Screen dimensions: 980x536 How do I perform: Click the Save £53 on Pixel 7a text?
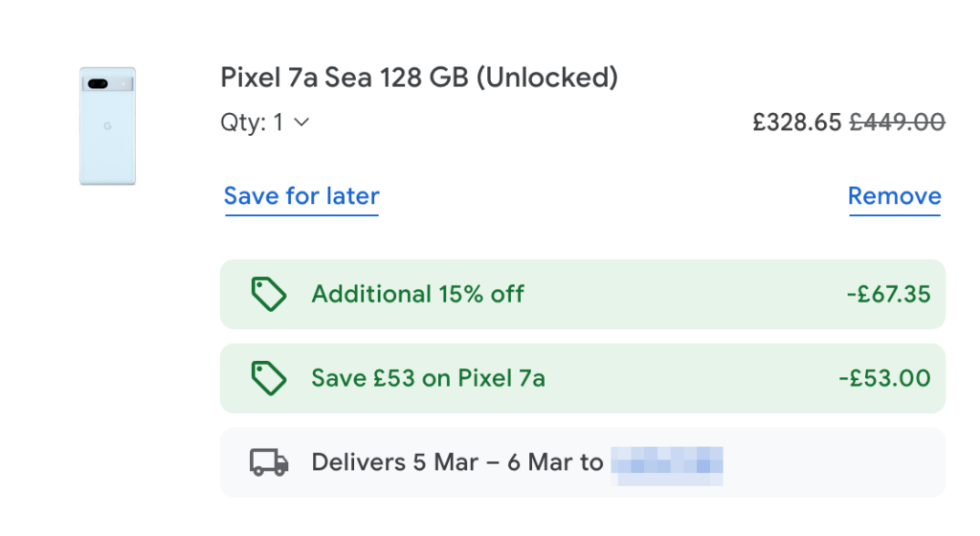pyautogui.click(x=428, y=378)
